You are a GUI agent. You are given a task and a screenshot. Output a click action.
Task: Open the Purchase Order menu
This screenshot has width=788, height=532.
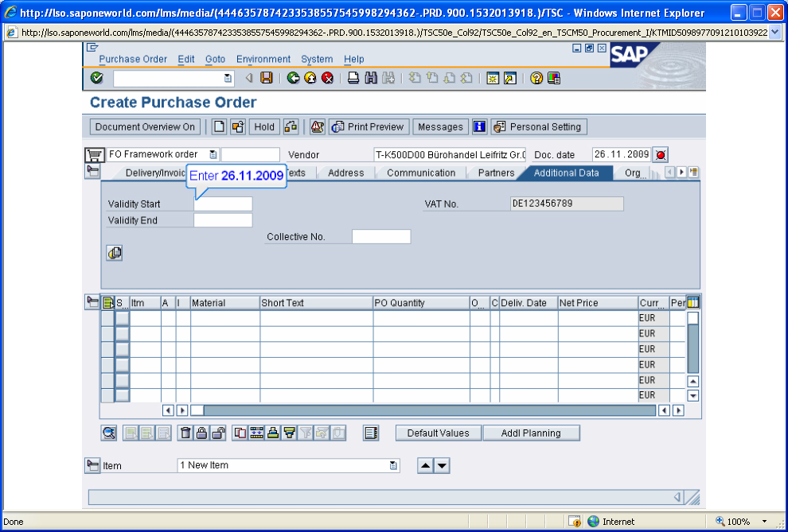coord(133,59)
